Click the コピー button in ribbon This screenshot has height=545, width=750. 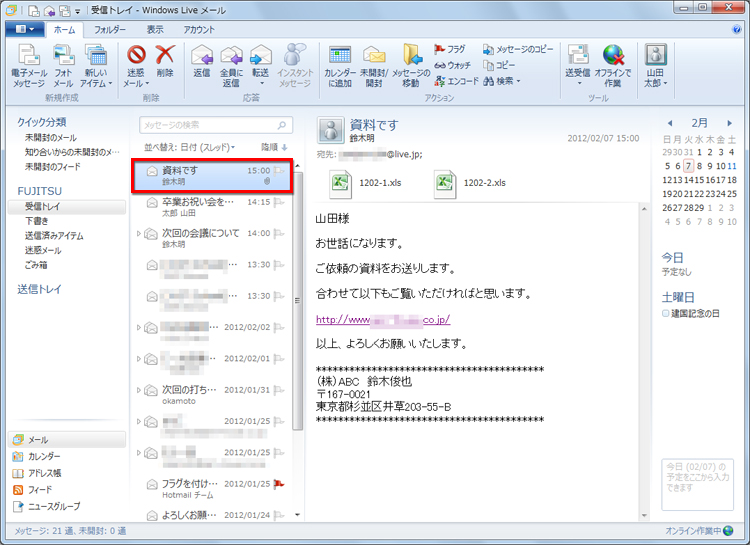pos(499,65)
